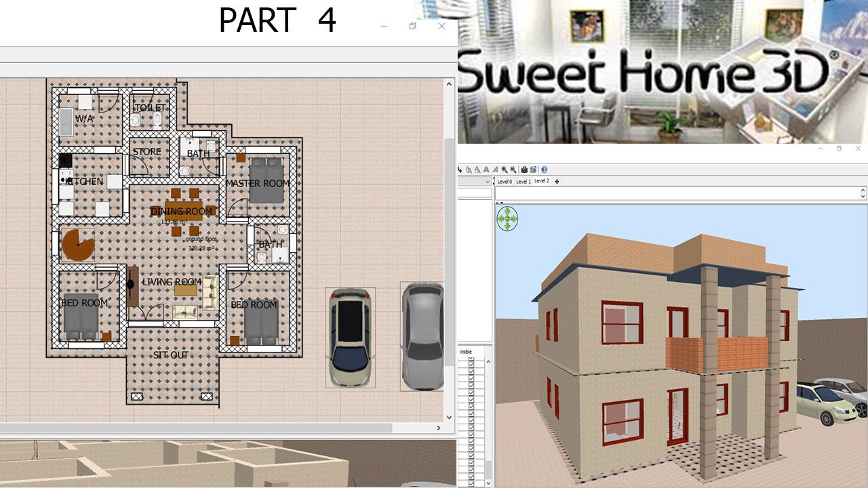Click the wide text field below Level tabs
Viewport: 868px width, 488px height.
coord(677,193)
